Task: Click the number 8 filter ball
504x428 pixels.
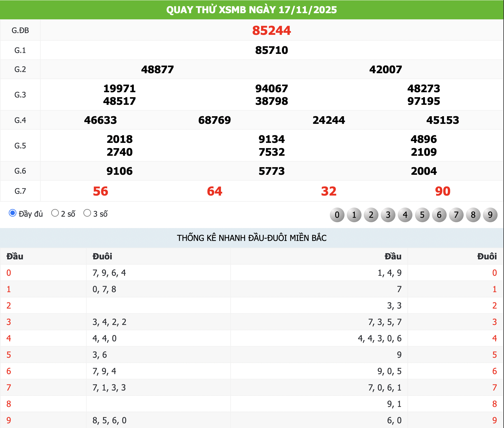Action: [473, 215]
